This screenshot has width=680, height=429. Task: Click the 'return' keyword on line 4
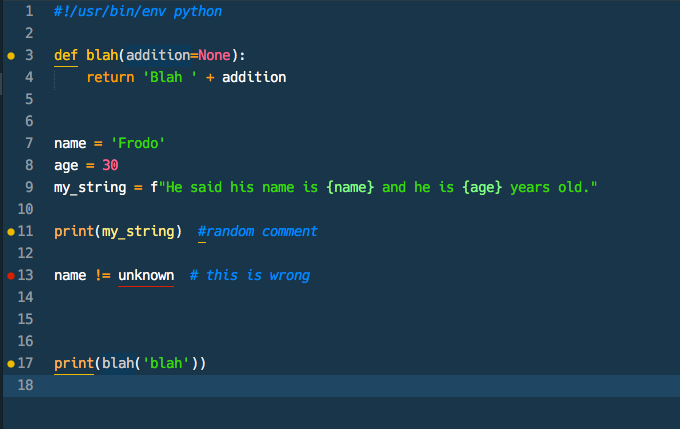click(x=110, y=77)
